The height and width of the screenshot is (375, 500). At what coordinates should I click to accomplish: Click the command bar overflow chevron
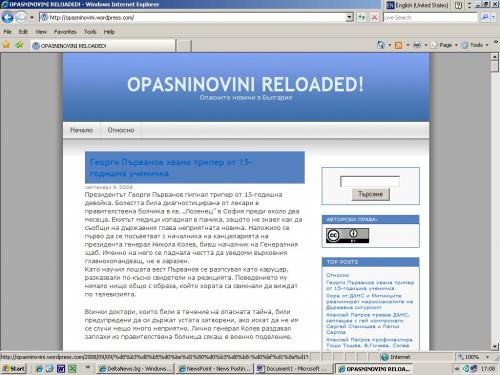496,42
